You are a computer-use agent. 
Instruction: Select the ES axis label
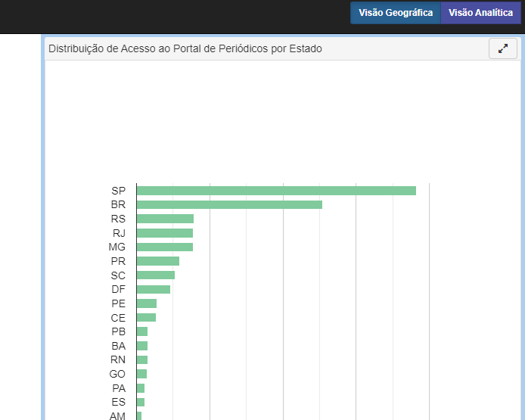coord(118,402)
